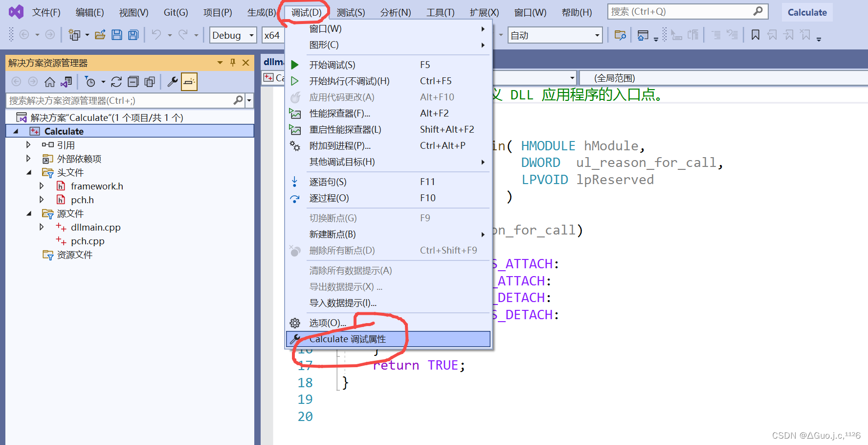Open the Debug configuration dropdown
Image resolution: width=868 pixels, height=445 pixels.
[x=251, y=35]
